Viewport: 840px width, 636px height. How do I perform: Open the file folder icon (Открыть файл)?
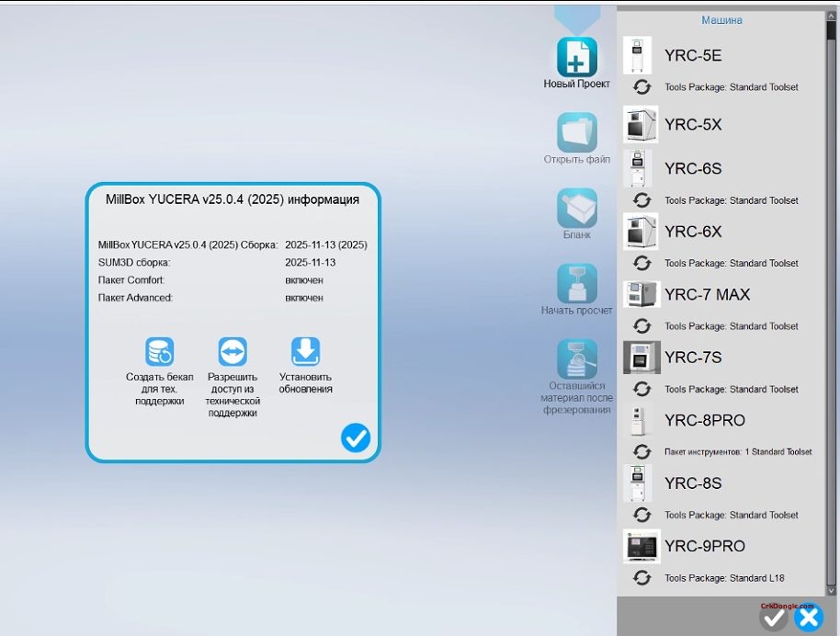[x=577, y=132]
